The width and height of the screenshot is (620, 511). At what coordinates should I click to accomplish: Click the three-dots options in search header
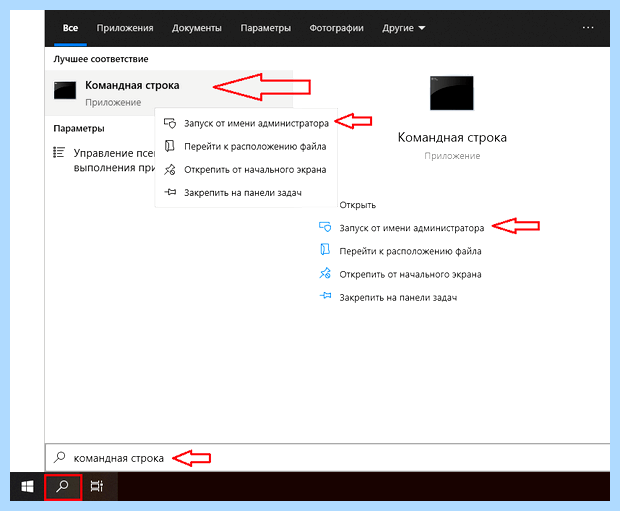coord(588,28)
